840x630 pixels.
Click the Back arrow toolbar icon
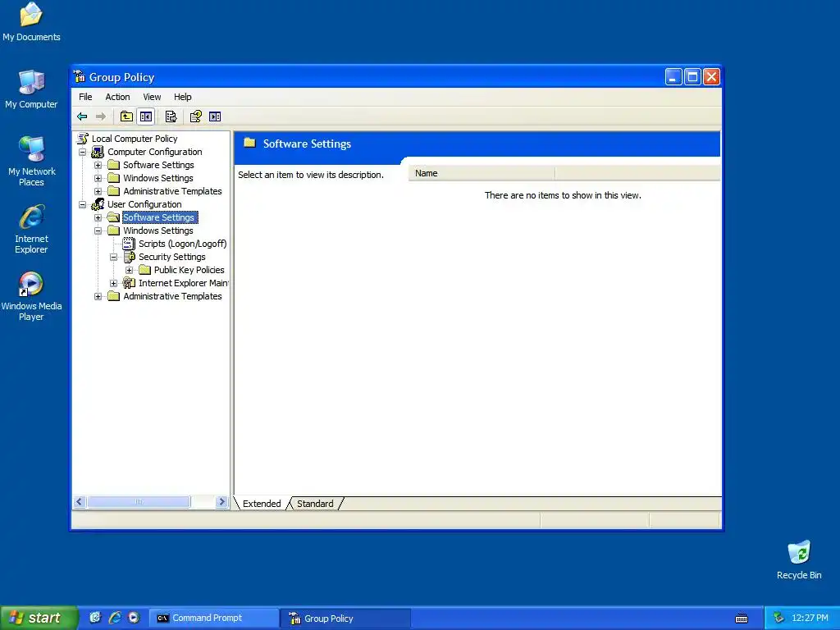[82, 116]
